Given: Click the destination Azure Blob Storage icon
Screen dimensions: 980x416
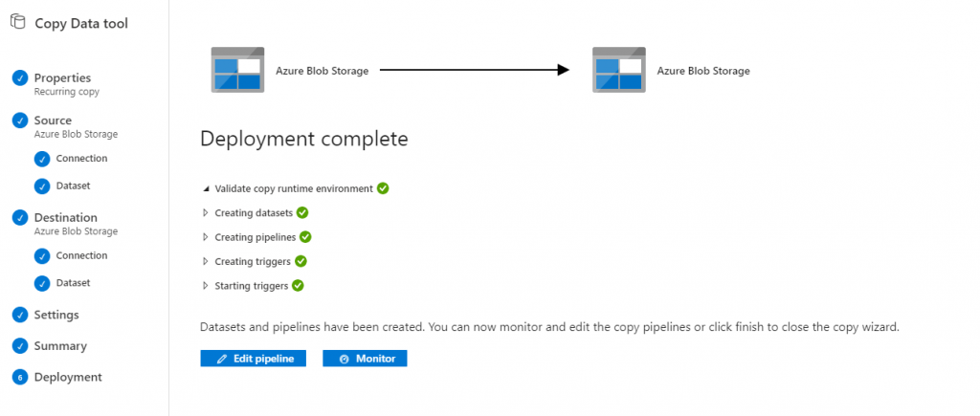Looking at the screenshot, I should click(x=619, y=70).
